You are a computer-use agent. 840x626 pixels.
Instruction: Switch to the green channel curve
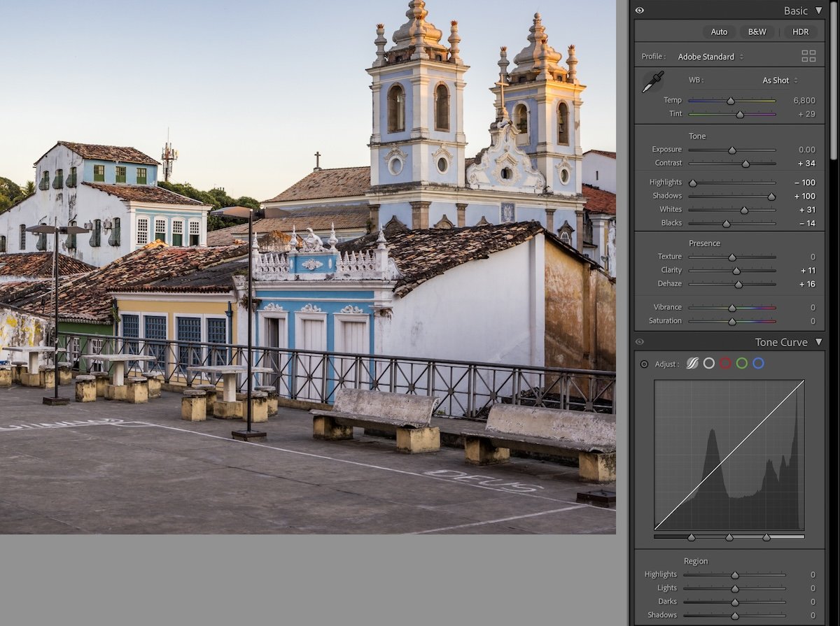coord(742,364)
